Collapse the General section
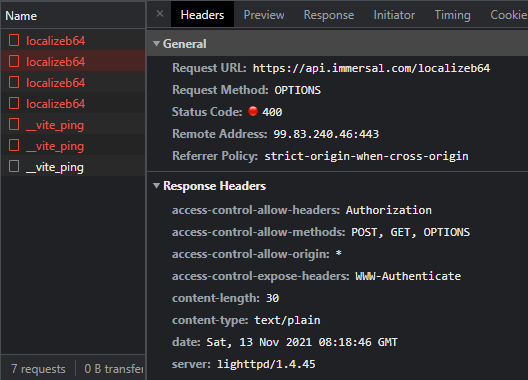This screenshot has width=528, height=380. tap(156, 43)
